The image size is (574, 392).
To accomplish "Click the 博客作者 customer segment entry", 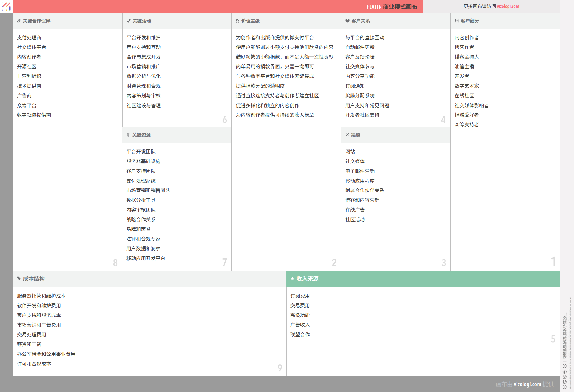I will 464,47.
